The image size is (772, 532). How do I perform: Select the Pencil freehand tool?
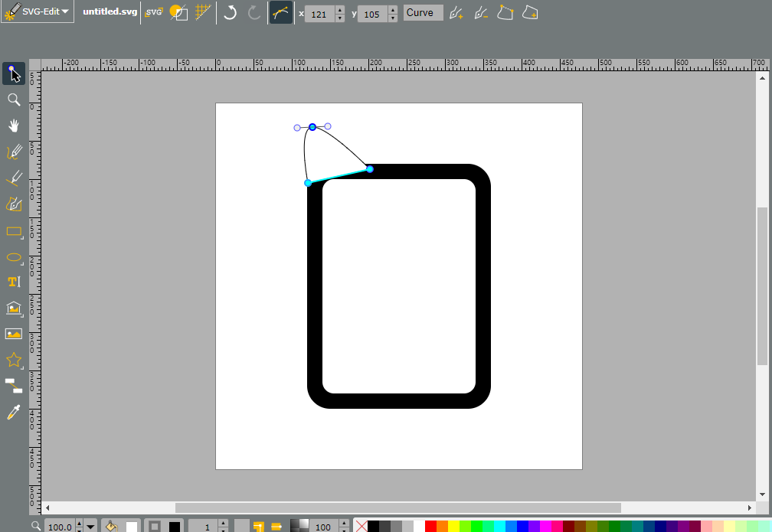[14, 152]
